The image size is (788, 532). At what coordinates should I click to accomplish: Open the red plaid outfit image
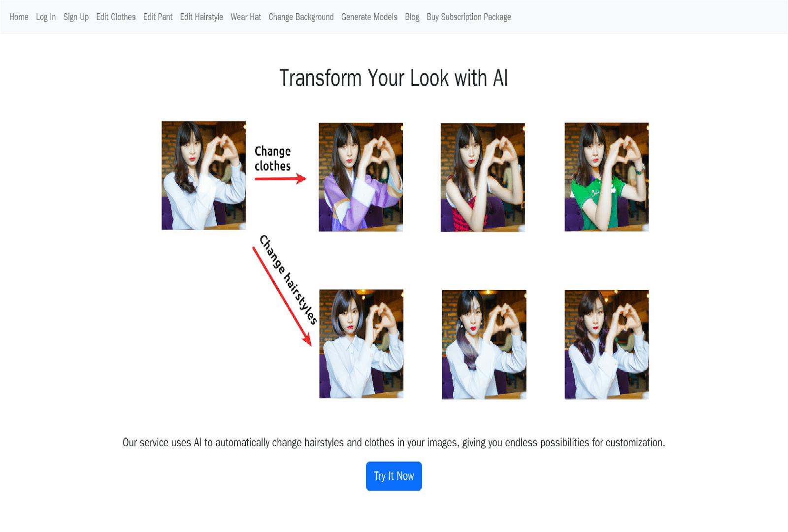[483, 177]
